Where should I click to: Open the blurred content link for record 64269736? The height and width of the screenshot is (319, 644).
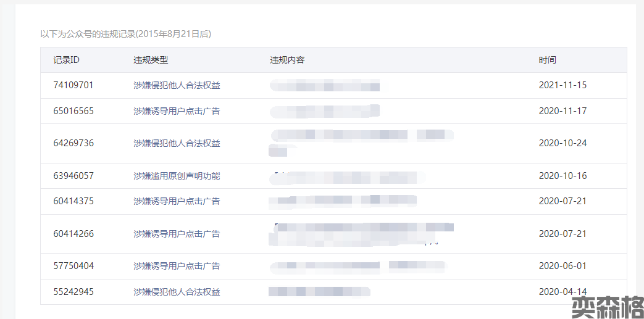pyautogui.click(x=361, y=143)
